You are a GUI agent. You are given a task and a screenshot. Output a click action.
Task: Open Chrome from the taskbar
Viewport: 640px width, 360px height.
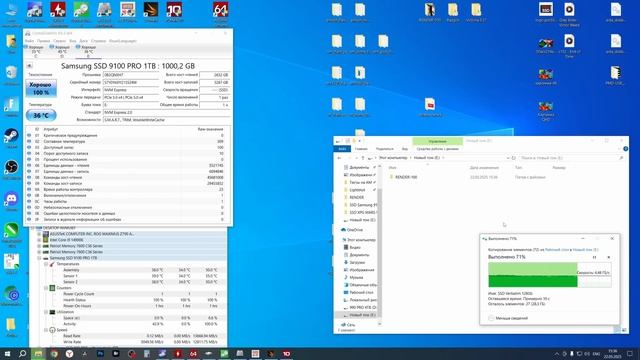54,353
